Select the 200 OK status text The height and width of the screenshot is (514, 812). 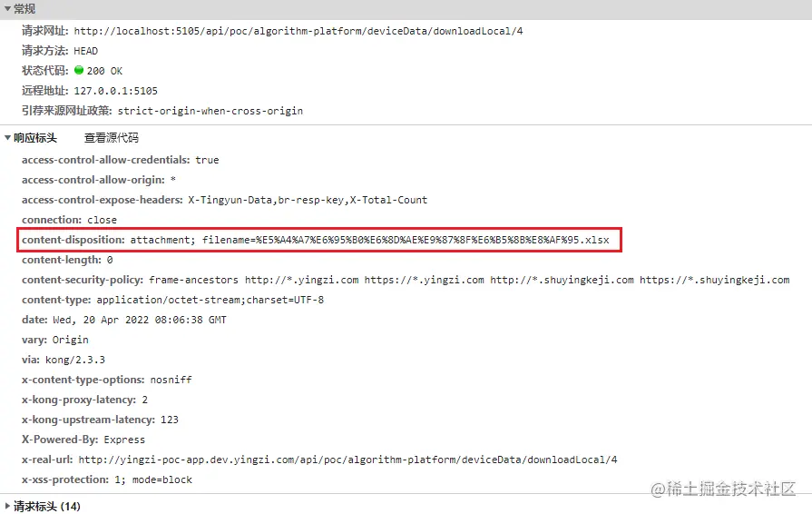[x=104, y=71]
